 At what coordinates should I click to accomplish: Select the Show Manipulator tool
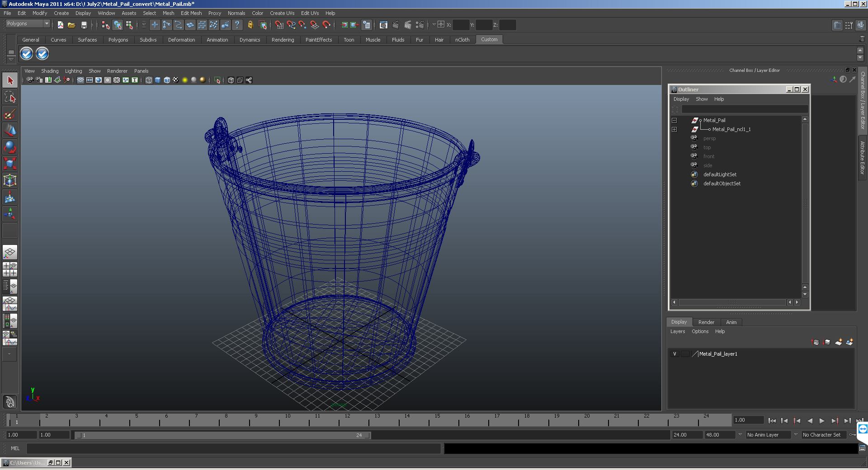[10, 213]
